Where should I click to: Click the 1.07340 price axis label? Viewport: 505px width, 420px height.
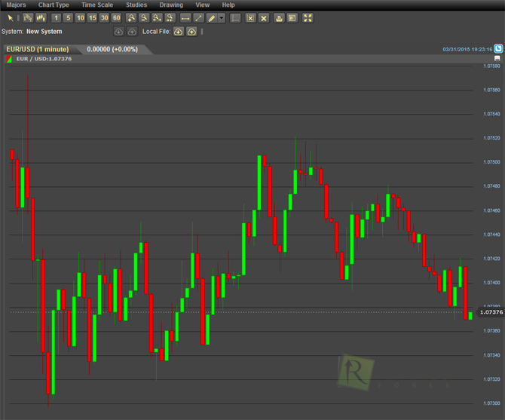491,355
